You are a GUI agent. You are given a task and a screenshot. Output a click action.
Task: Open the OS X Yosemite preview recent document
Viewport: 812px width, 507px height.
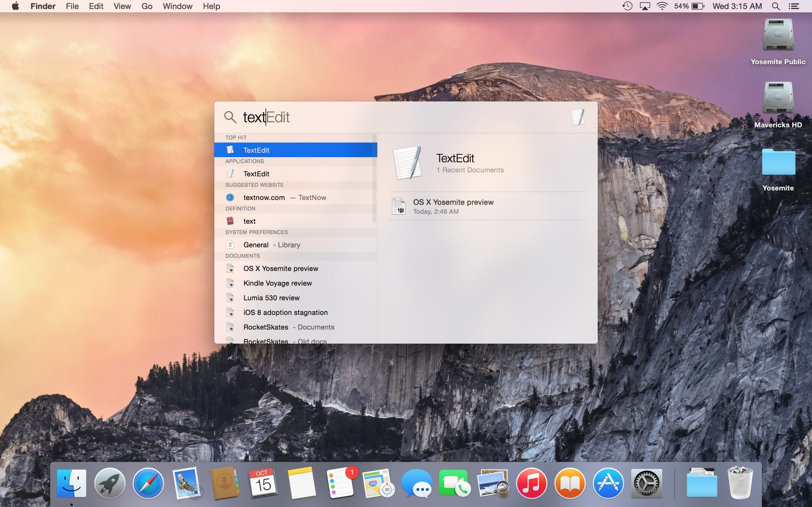tap(453, 206)
